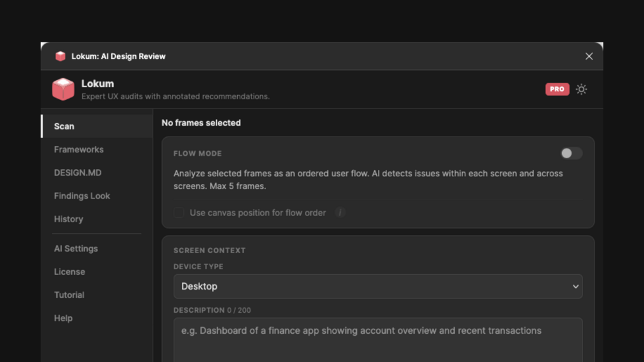This screenshot has width=644, height=362.
Task: Toggle light theme with the sun icon
Action: pyautogui.click(x=581, y=89)
